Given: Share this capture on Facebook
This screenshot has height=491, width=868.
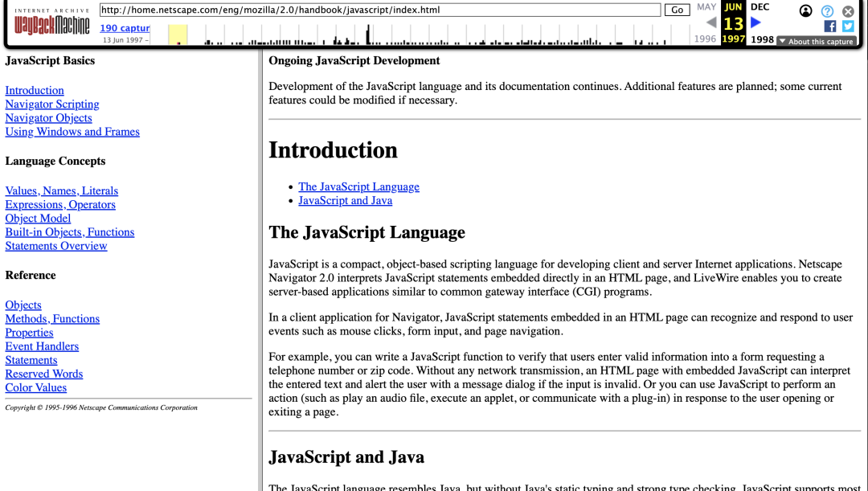Looking at the screenshot, I should coord(829,26).
